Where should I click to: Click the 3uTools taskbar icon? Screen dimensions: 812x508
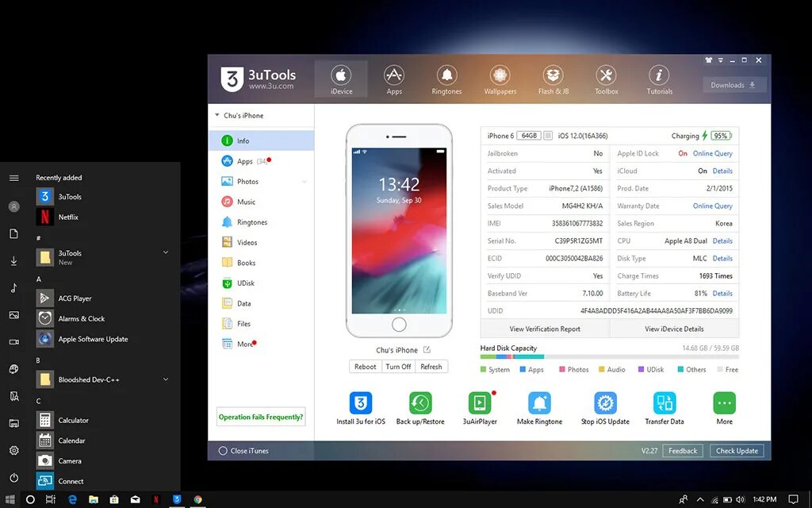(177, 499)
